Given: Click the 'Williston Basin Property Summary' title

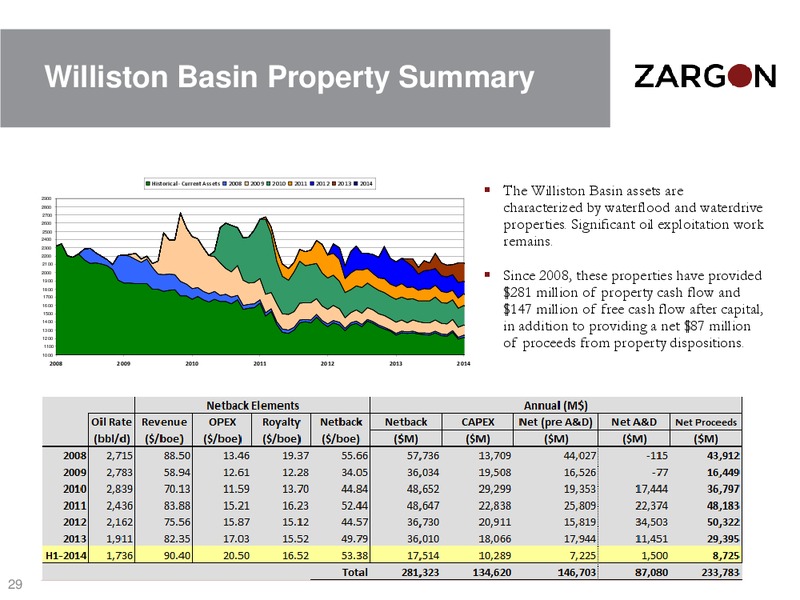Looking at the screenshot, I should point(289,77).
